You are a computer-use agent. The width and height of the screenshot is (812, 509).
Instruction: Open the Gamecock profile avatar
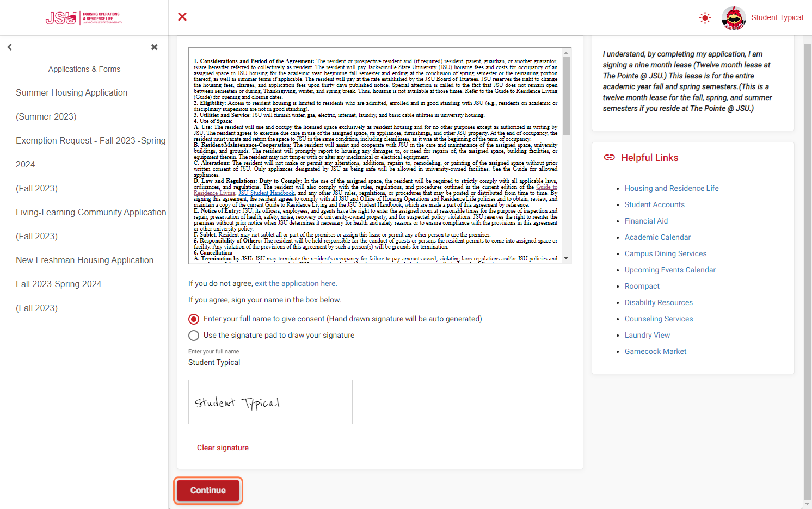[734, 18]
